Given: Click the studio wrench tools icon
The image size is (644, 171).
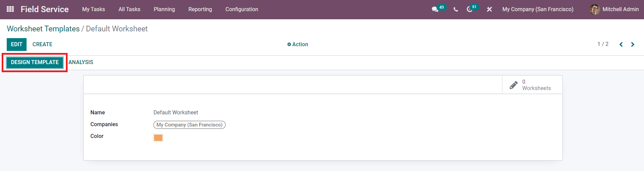Looking at the screenshot, I should [489, 9].
